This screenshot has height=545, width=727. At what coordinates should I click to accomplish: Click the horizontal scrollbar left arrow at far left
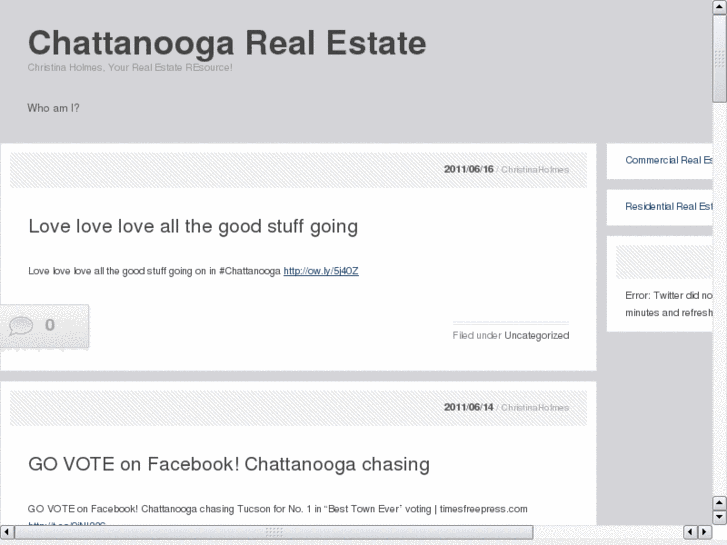(7, 532)
